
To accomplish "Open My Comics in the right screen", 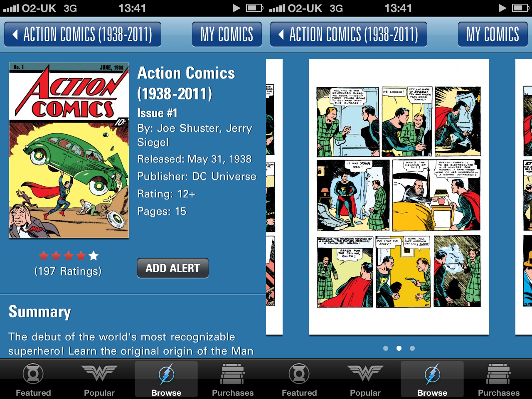I will point(493,34).
